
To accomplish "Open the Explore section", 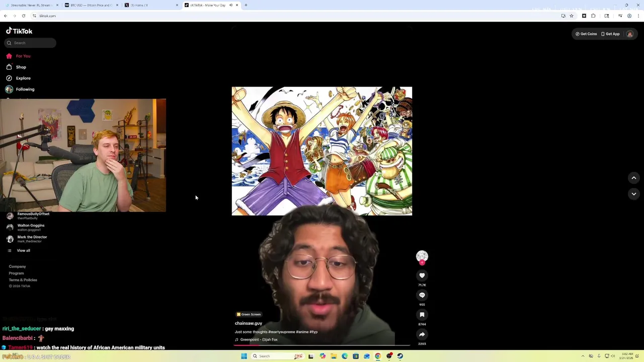I will pos(19,78).
